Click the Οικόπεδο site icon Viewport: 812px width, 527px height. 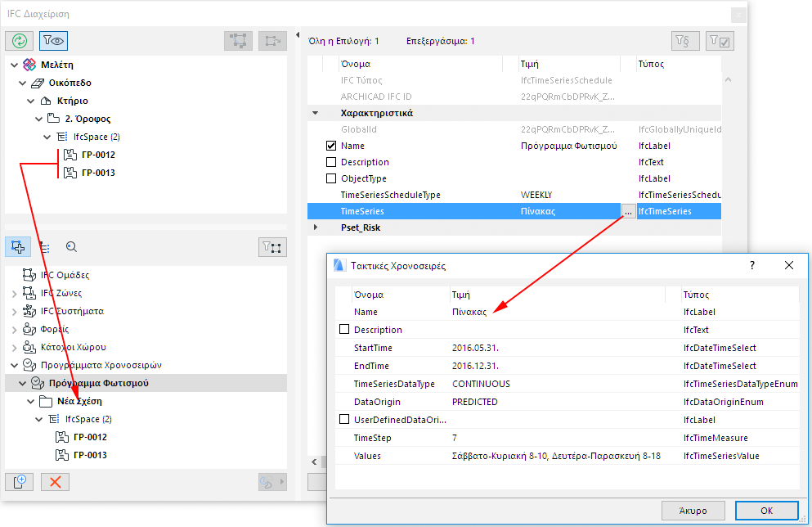tap(38, 83)
